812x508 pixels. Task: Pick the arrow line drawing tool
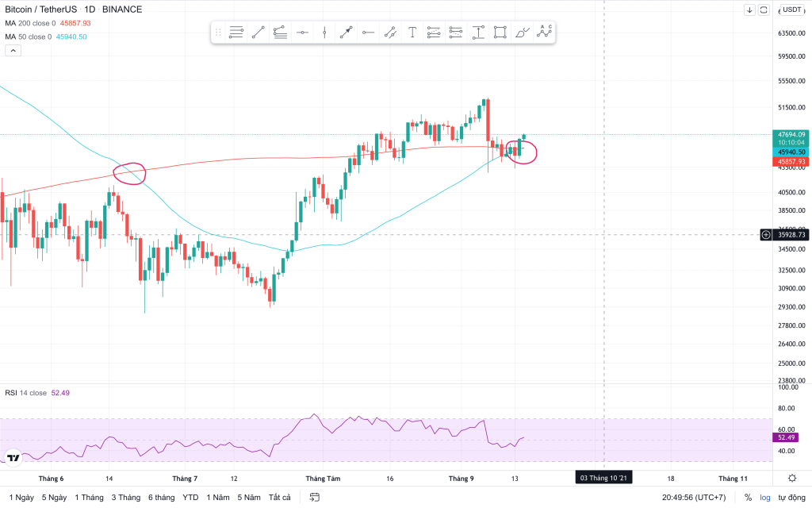[x=347, y=33]
